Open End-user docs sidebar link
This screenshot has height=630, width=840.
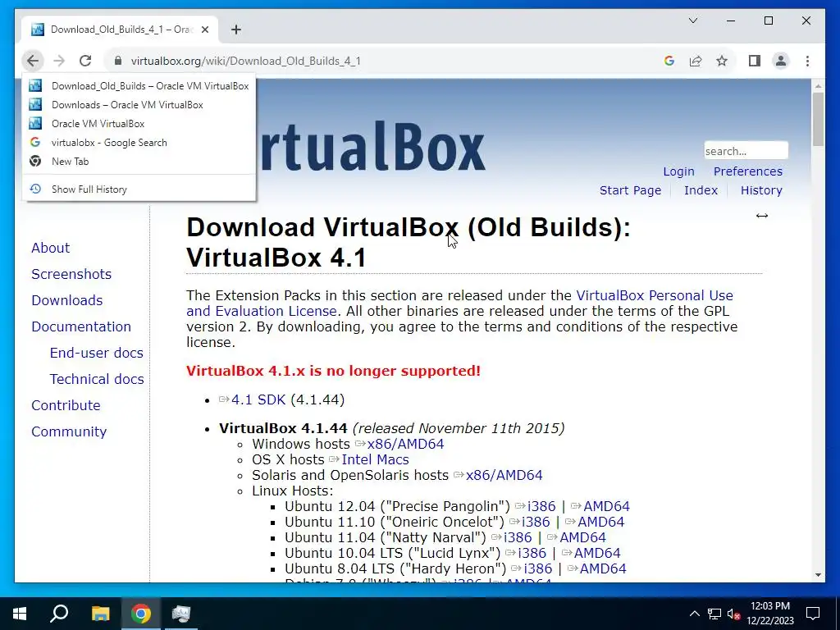[x=97, y=353]
